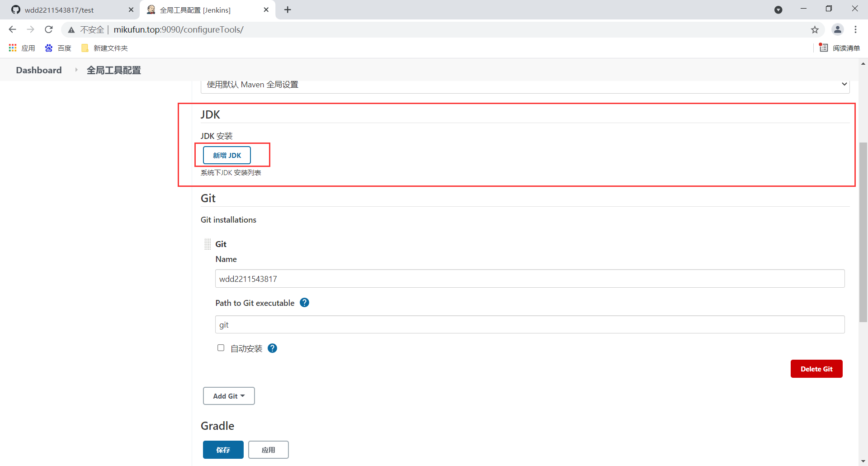Go to Dashboard breadcrumb link

click(39, 70)
